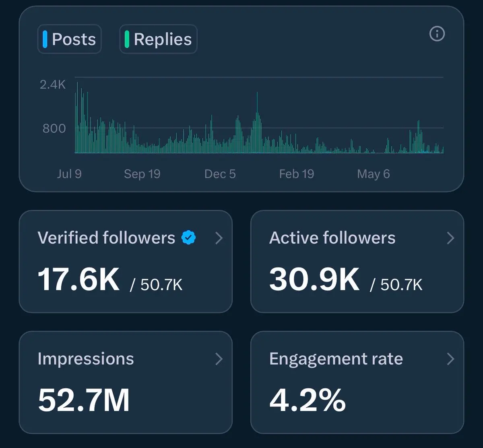Select the 52.7M impressions value
The image size is (483, 448).
tap(84, 400)
